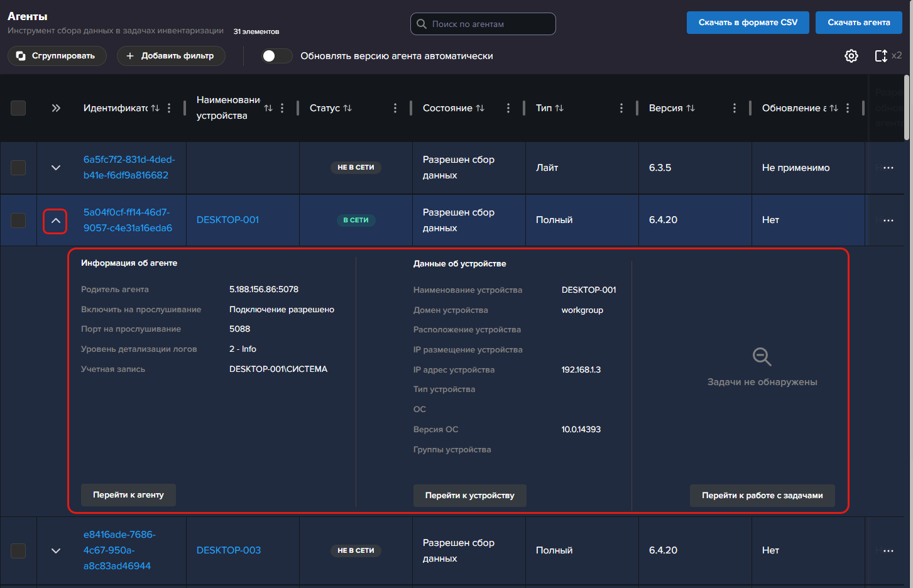Image resolution: width=913 pixels, height=588 pixels.
Task: Open table settings gear icon
Action: pyautogui.click(x=851, y=56)
